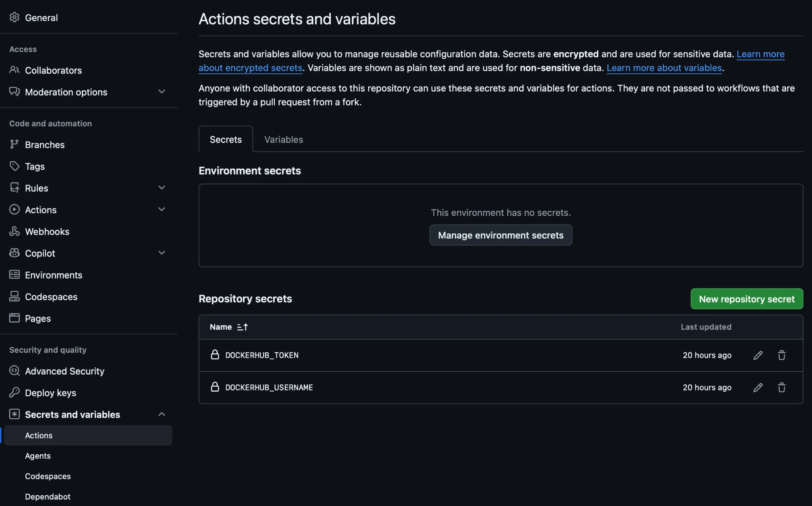This screenshot has width=812, height=506.
Task: Sort secrets by Name sort icon
Action: pos(242,327)
